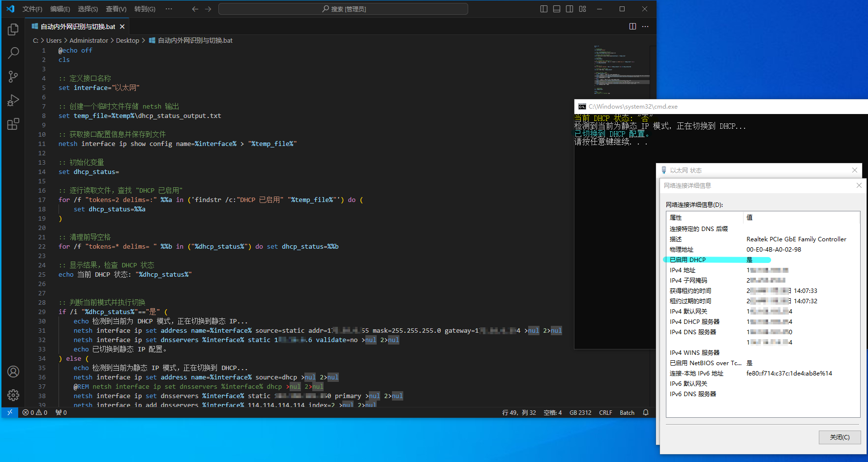Select the 已启用 DHCP row
The height and width of the screenshot is (462, 868).
pyautogui.click(x=763, y=260)
